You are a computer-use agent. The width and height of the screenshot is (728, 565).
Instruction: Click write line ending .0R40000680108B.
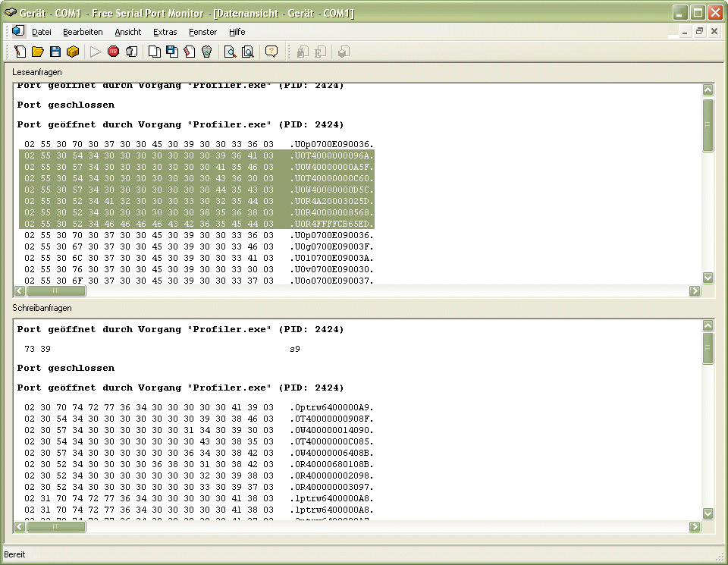coord(199,464)
